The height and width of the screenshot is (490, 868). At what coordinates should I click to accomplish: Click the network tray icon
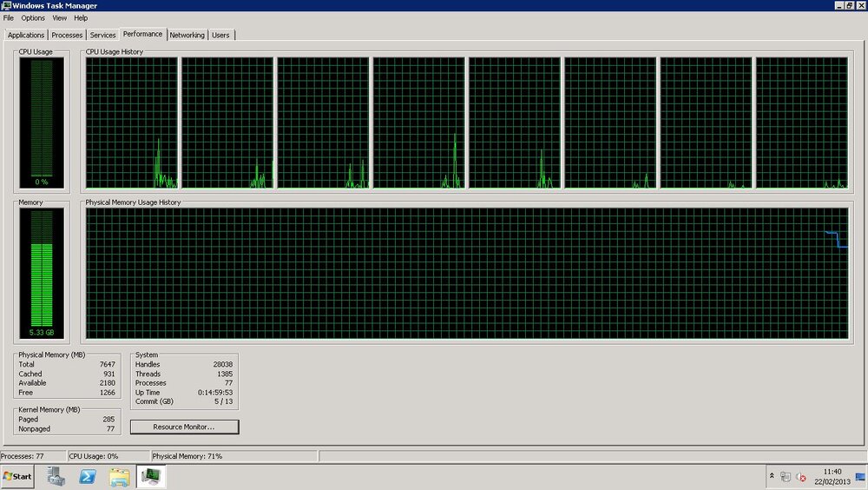(786, 477)
